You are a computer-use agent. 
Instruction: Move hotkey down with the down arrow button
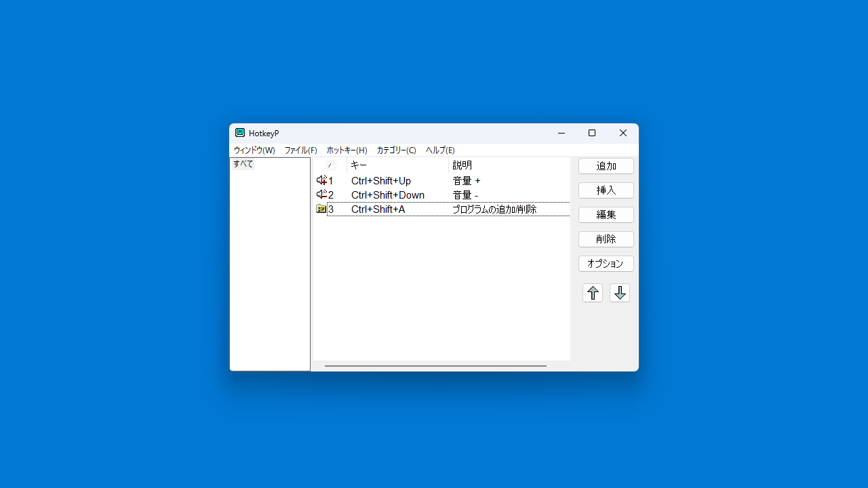pyautogui.click(x=620, y=293)
